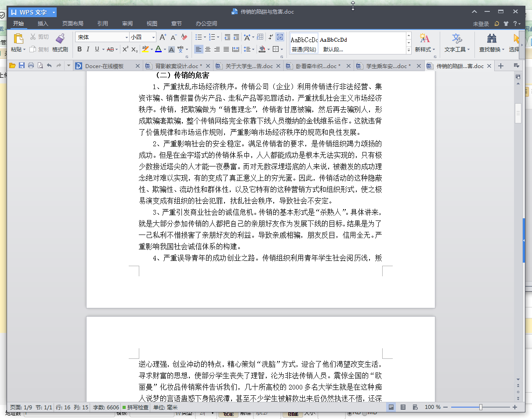Open the 审阅 ribbon tab

(127, 24)
